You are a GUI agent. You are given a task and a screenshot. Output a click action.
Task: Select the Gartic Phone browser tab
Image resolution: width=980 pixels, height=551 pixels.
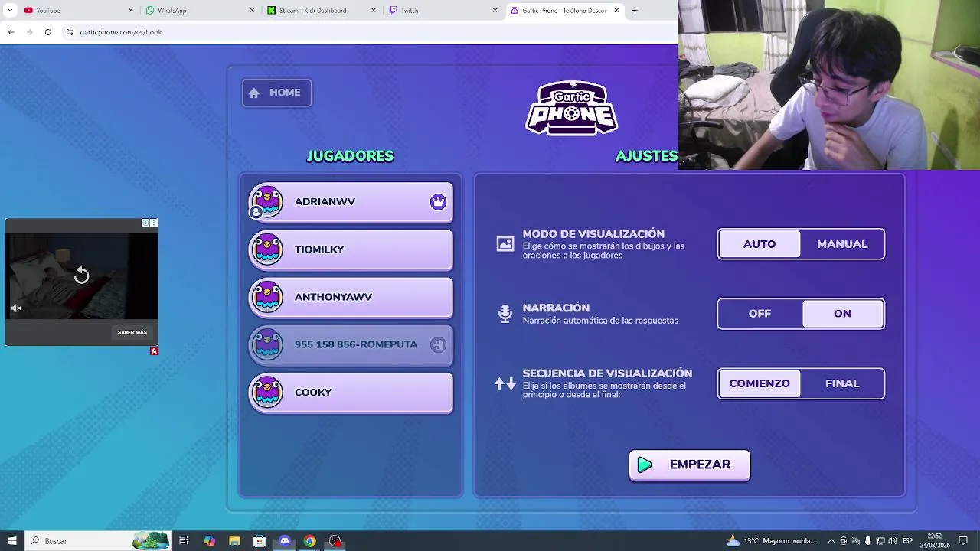click(564, 11)
